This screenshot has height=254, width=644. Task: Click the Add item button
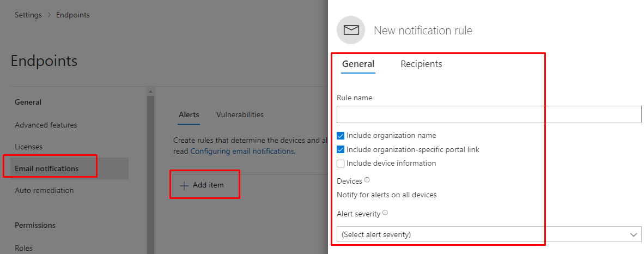[x=208, y=185]
